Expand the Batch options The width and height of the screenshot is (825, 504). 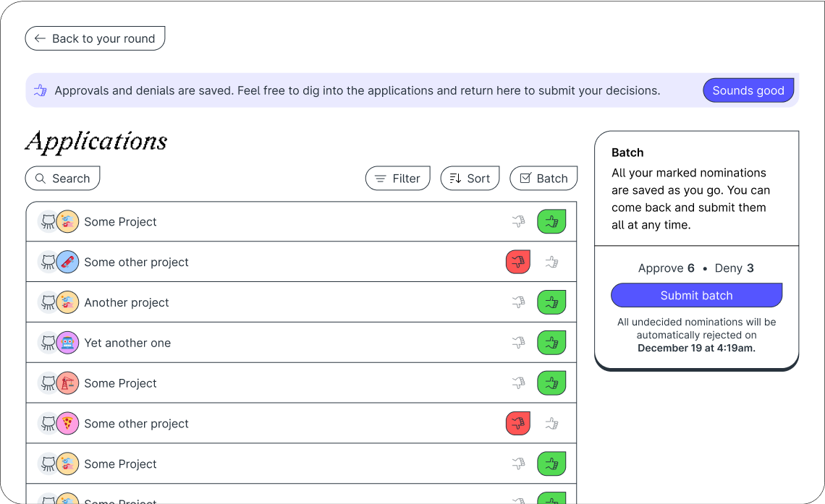tap(543, 178)
